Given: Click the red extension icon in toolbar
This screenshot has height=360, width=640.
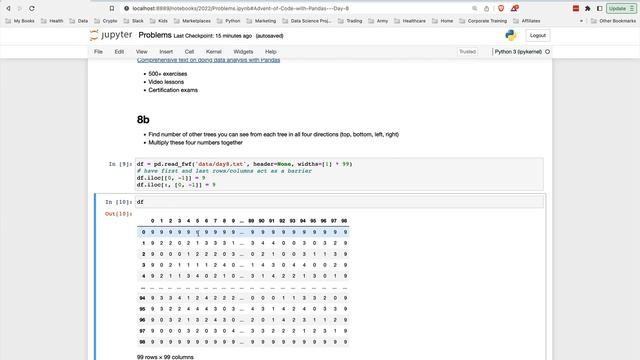Looking at the screenshot, I should click(x=576, y=8).
